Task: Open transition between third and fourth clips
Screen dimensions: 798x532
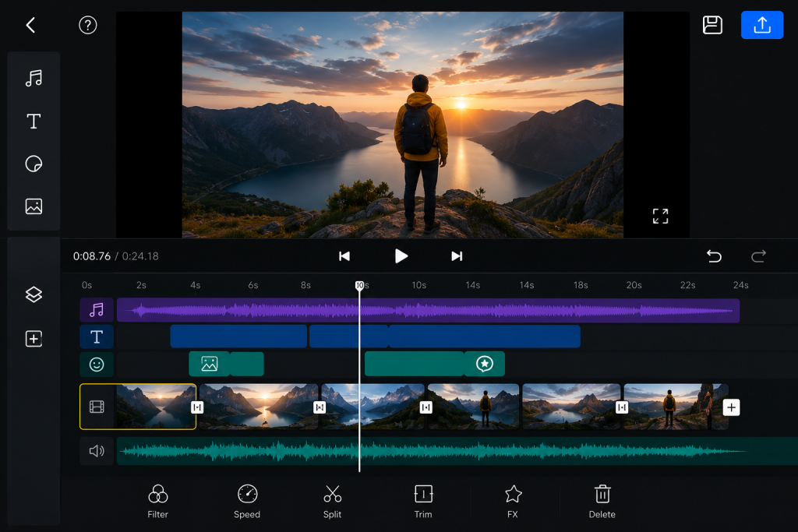Action: pos(426,407)
